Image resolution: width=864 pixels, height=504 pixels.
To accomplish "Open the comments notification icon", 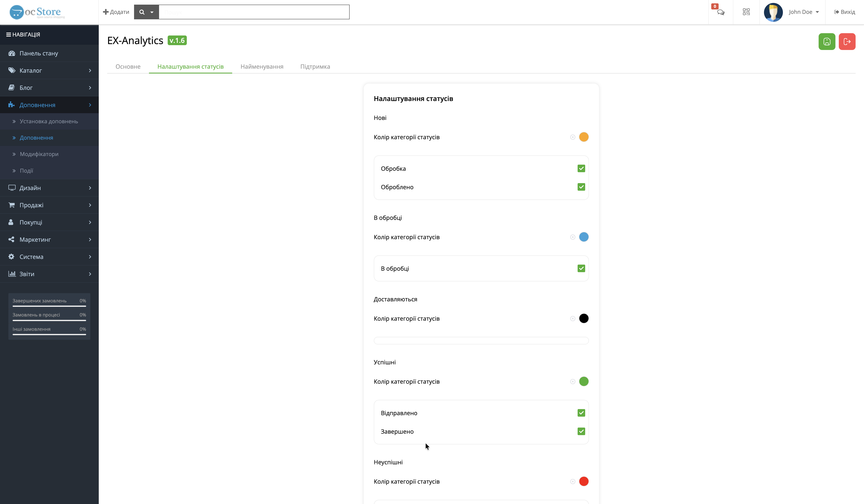I will point(720,12).
